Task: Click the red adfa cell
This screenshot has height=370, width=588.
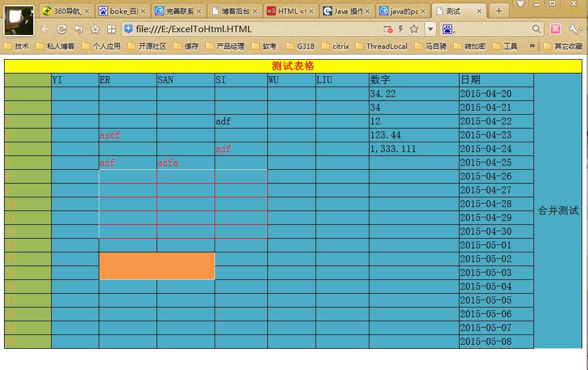Action: (186, 163)
